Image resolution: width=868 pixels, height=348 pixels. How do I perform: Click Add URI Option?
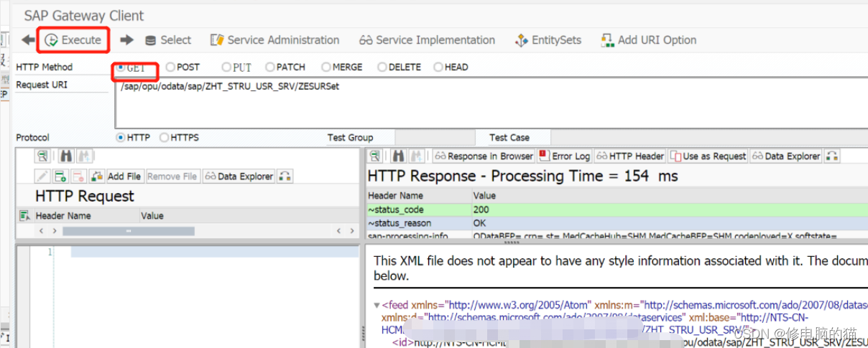648,40
